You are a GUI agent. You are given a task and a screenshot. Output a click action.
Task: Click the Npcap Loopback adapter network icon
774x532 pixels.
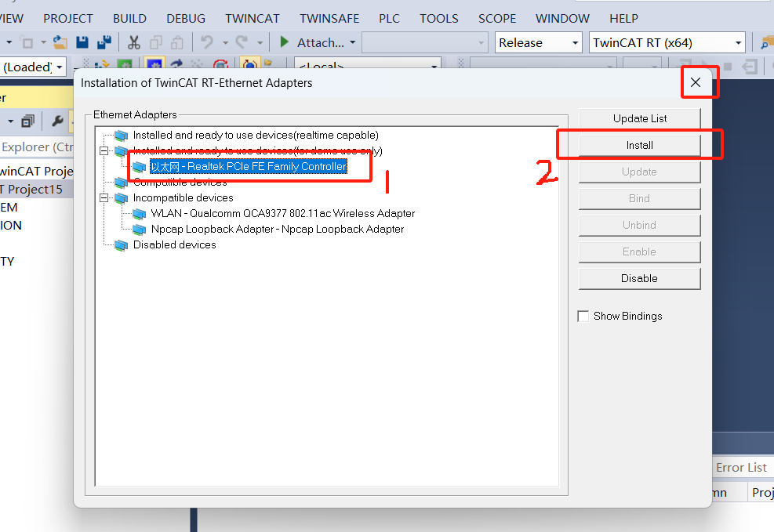[x=140, y=230]
